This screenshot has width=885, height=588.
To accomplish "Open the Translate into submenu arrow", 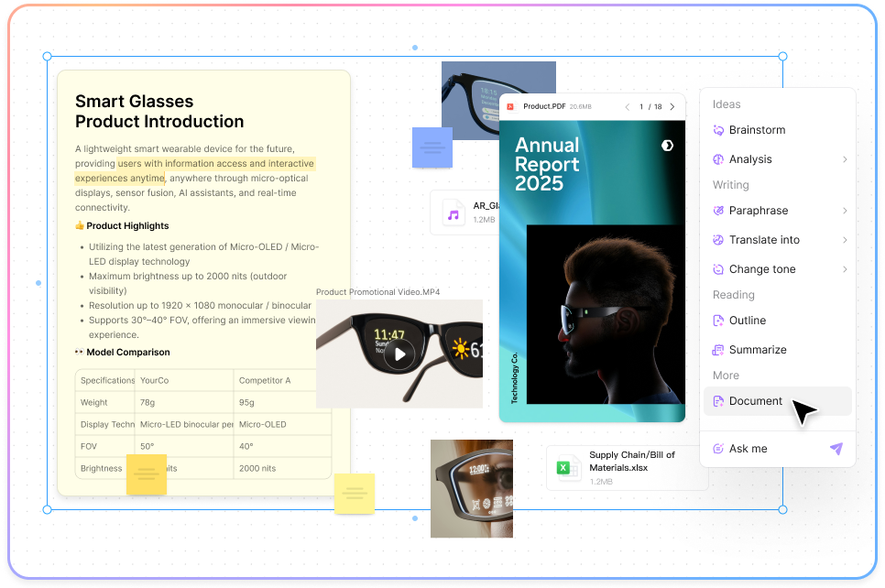I will (x=844, y=240).
